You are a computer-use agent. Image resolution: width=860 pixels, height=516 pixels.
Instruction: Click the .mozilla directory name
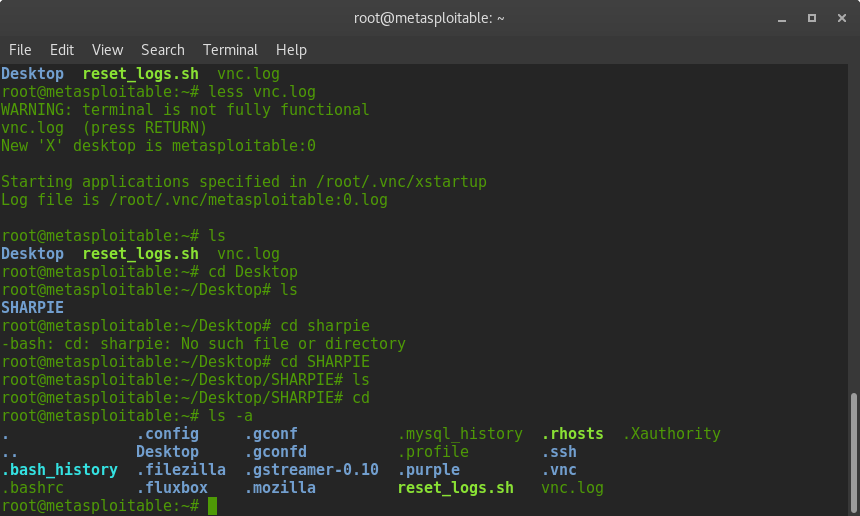280,487
